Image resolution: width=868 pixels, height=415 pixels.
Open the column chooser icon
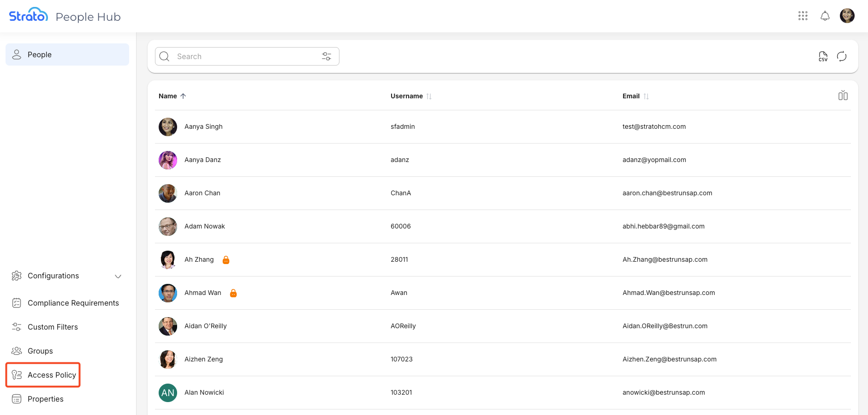click(x=843, y=96)
